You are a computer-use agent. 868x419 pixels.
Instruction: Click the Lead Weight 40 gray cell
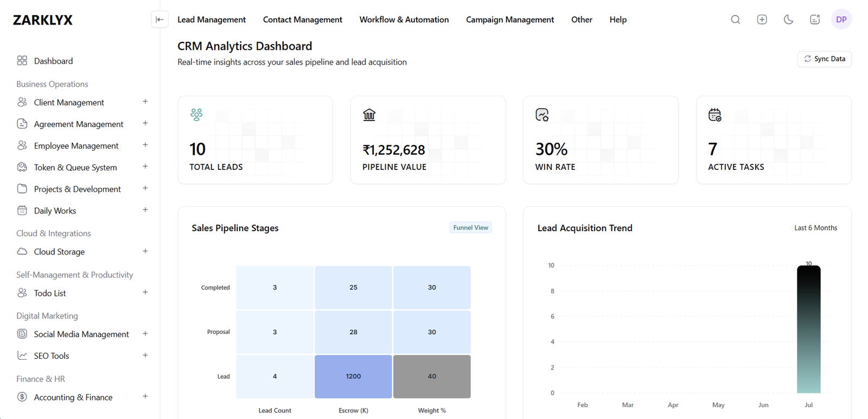[432, 376]
